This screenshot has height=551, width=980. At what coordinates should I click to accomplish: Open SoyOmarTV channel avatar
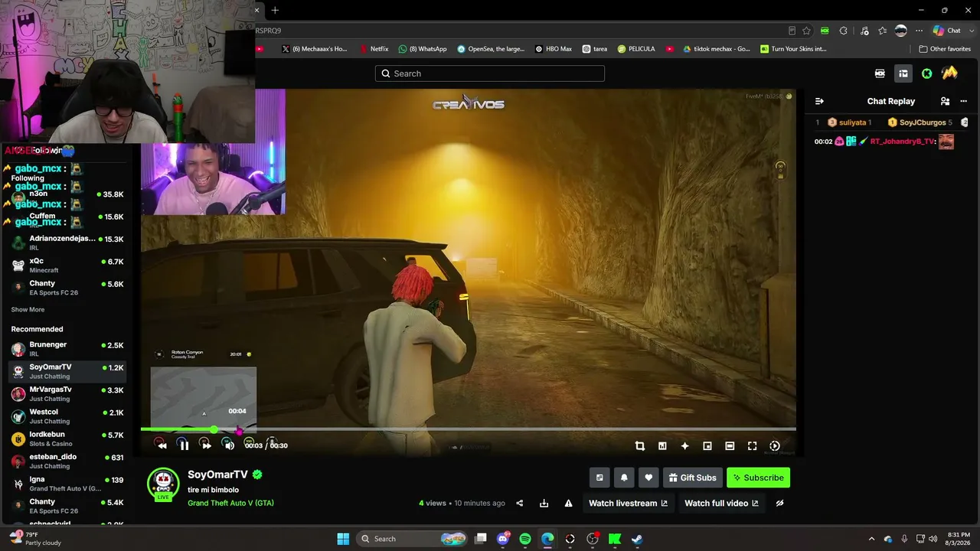(x=163, y=484)
